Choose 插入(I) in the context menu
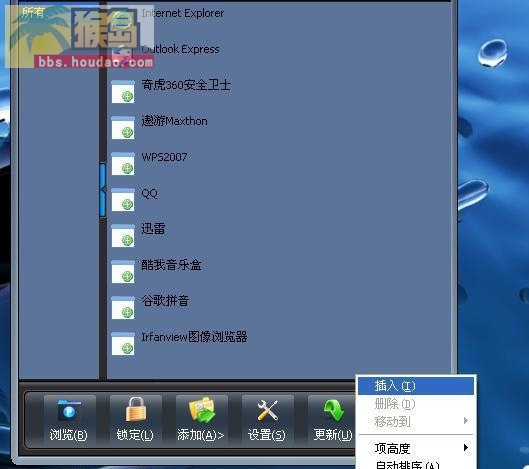The image size is (529, 469). (416, 386)
